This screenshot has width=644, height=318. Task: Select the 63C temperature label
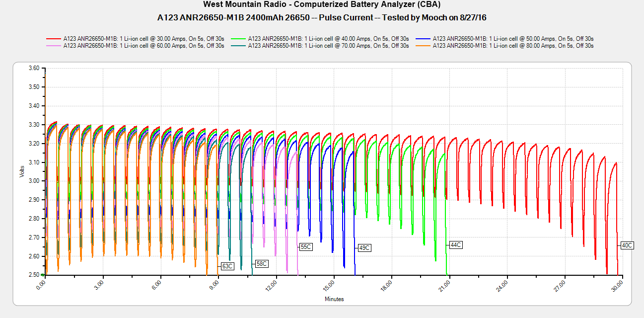[x=227, y=266]
